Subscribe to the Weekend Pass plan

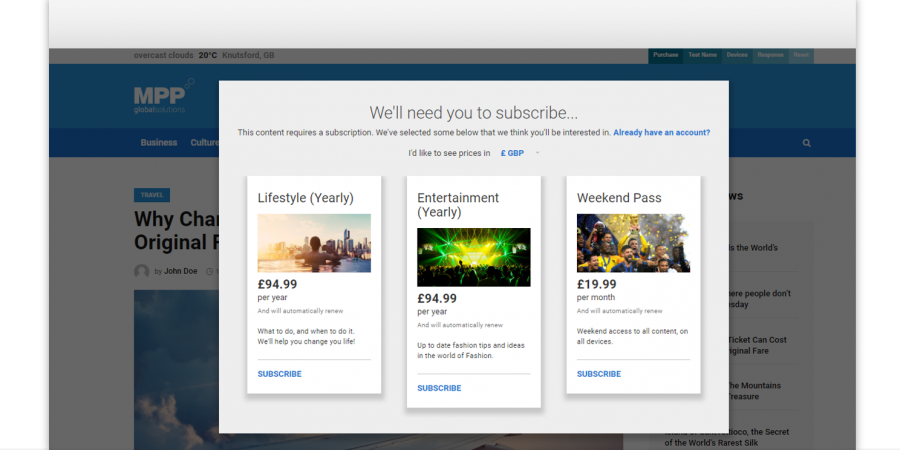point(599,374)
